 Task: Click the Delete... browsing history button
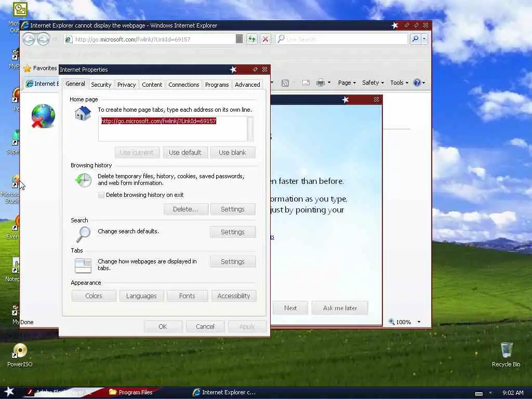pyautogui.click(x=185, y=209)
